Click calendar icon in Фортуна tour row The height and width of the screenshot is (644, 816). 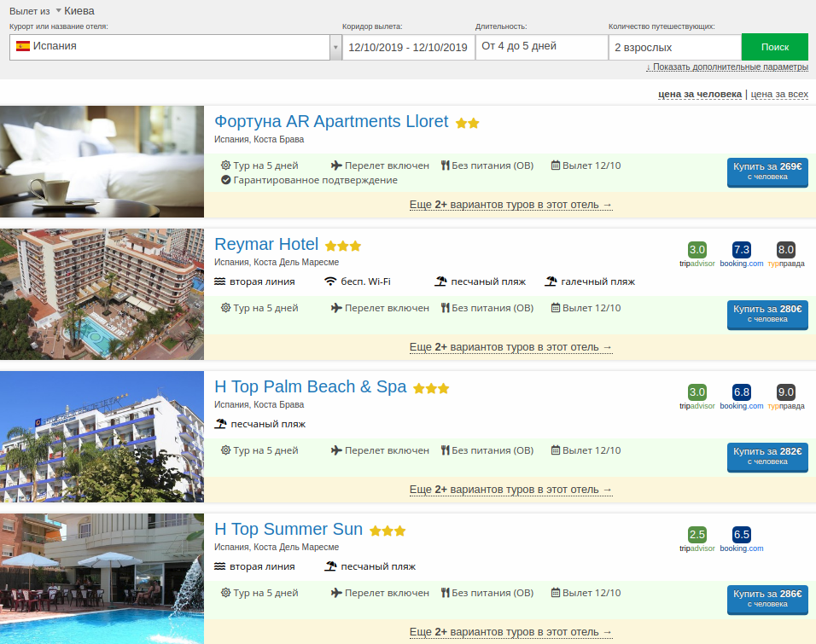pyautogui.click(x=556, y=165)
